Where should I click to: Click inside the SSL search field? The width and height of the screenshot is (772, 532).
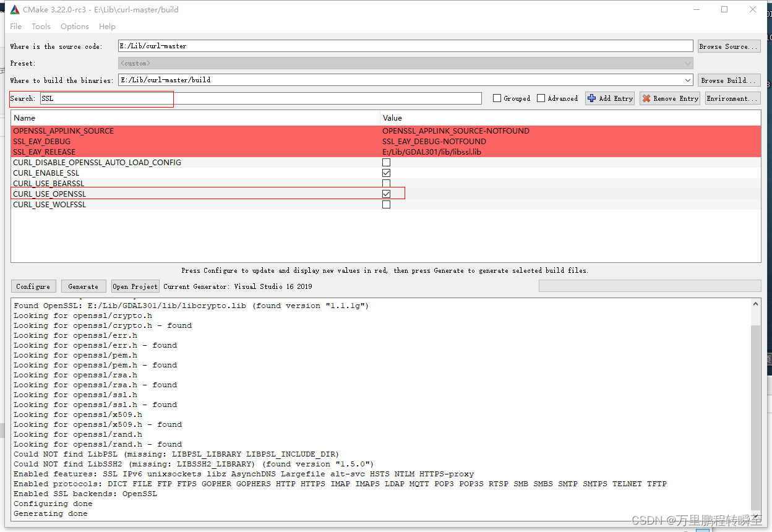pos(105,98)
